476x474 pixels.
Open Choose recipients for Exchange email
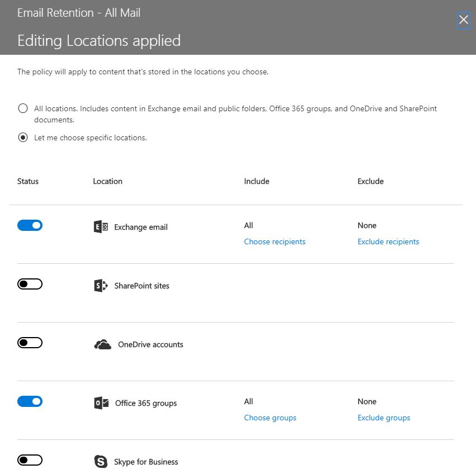click(275, 241)
